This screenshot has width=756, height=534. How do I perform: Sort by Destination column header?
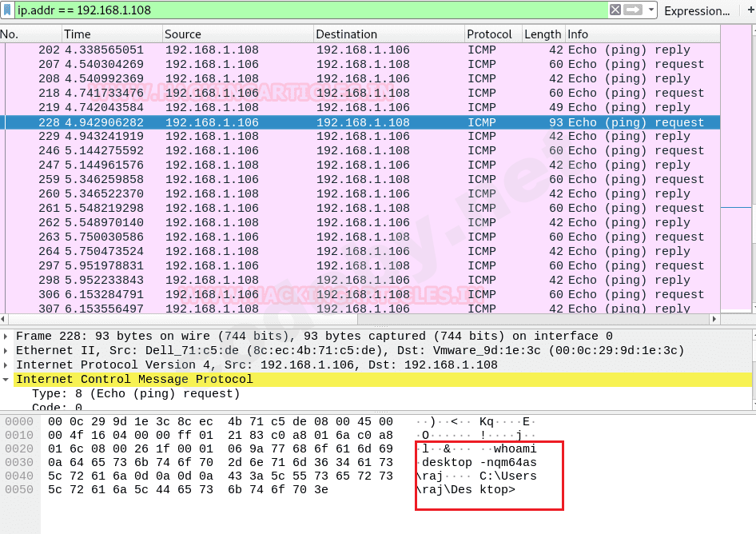(x=389, y=34)
